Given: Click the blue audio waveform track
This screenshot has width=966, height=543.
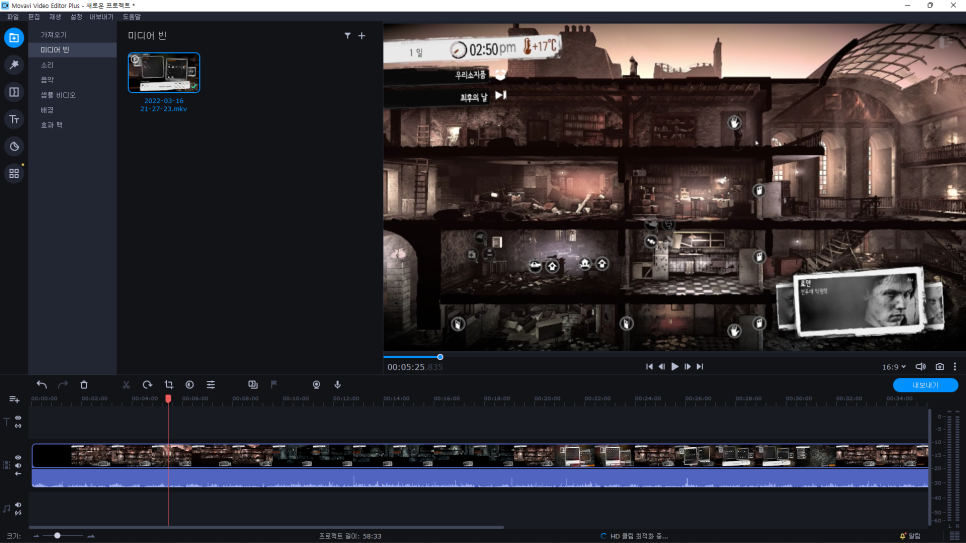Looking at the screenshot, I should tap(480, 478).
